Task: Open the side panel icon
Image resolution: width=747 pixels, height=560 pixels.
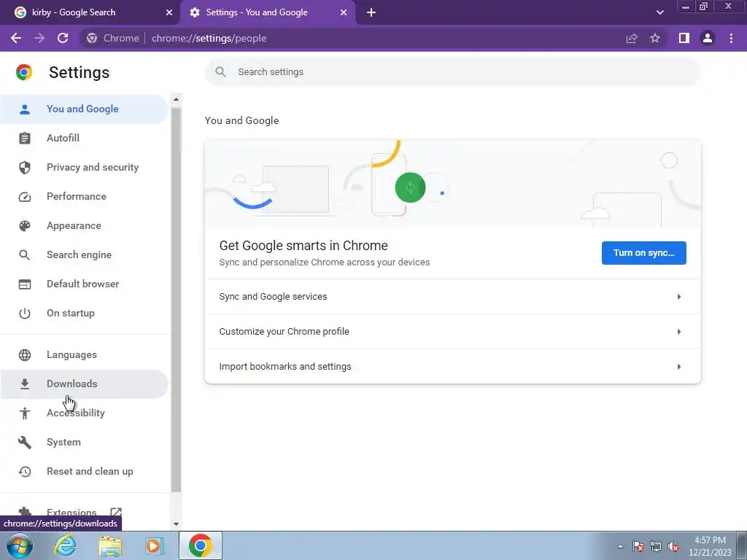Action: [x=684, y=38]
